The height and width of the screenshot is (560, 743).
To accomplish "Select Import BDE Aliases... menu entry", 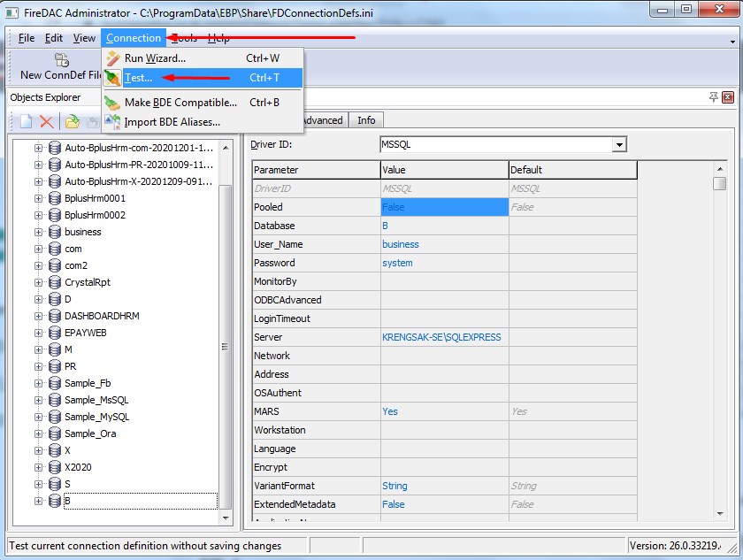I will 203,122.
